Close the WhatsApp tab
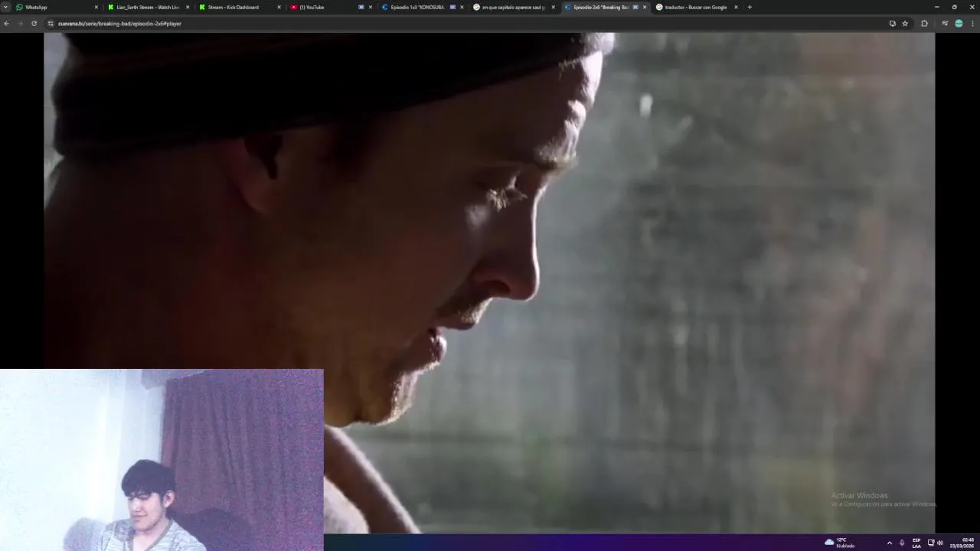980x551 pixels. click(96, 7)
